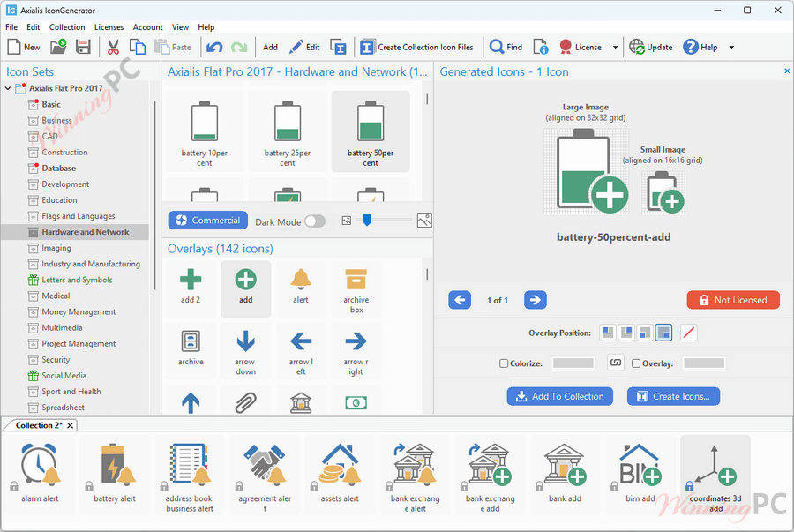This screenshot has width=794, height=532.
Task: Enable the Overlay color checkbox
Action: pyautogui.click(x=636, y=363)
